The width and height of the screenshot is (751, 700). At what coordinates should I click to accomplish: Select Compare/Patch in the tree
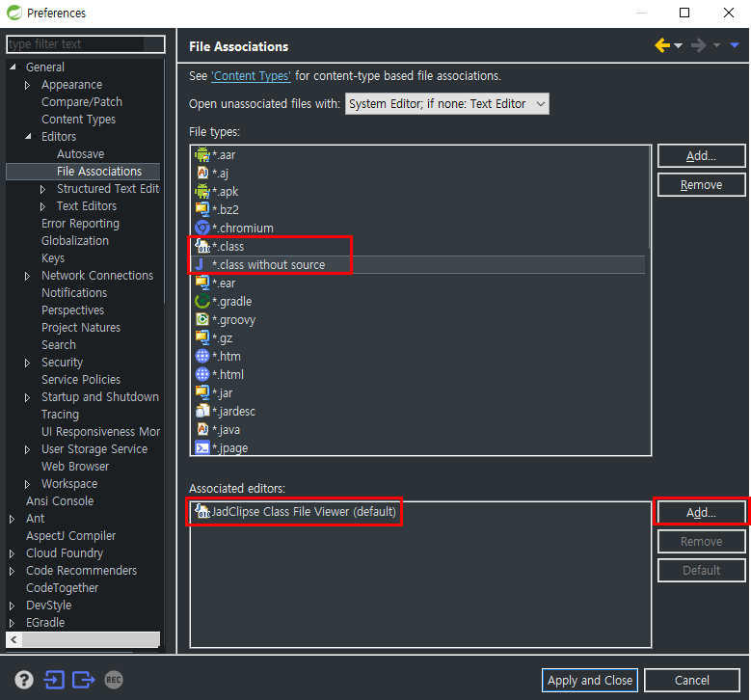tap(82, 102)
